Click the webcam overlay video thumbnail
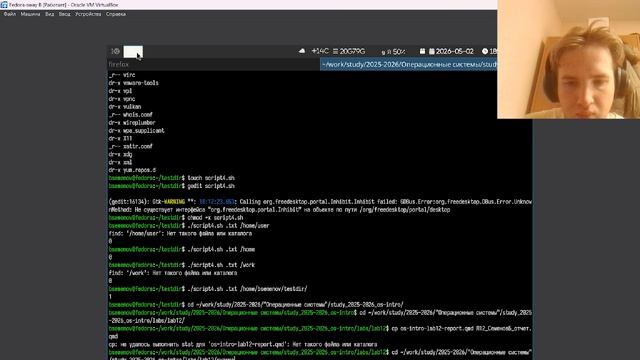Viewport: 640px width, 360px height. pos(569,59)
